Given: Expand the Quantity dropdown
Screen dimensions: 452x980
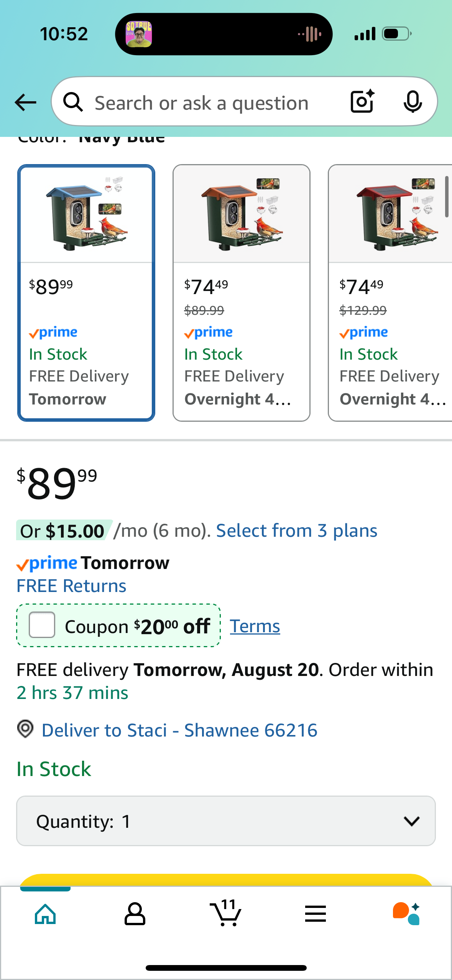Looking at the screenshot, I should (226, 821).
